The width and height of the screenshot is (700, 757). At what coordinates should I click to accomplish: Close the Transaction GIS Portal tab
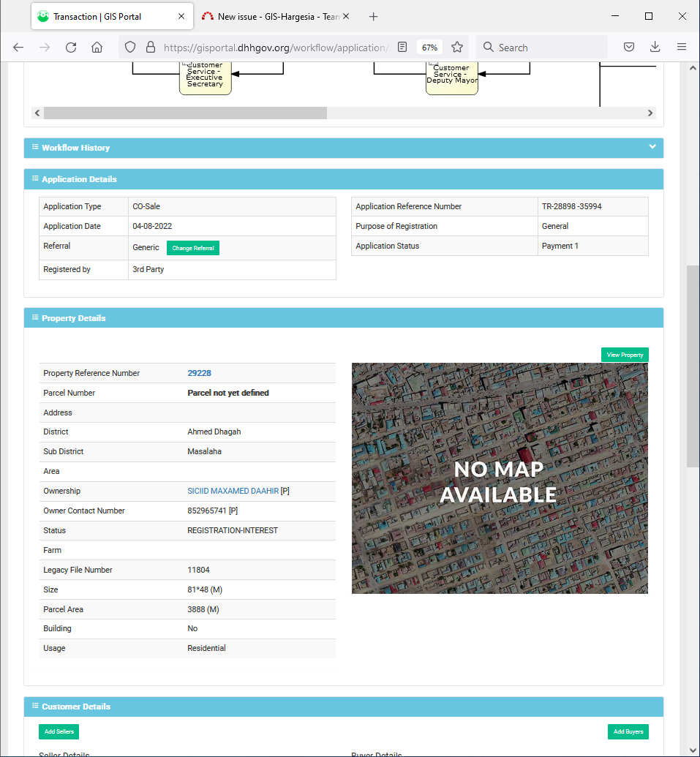[181, 16]
